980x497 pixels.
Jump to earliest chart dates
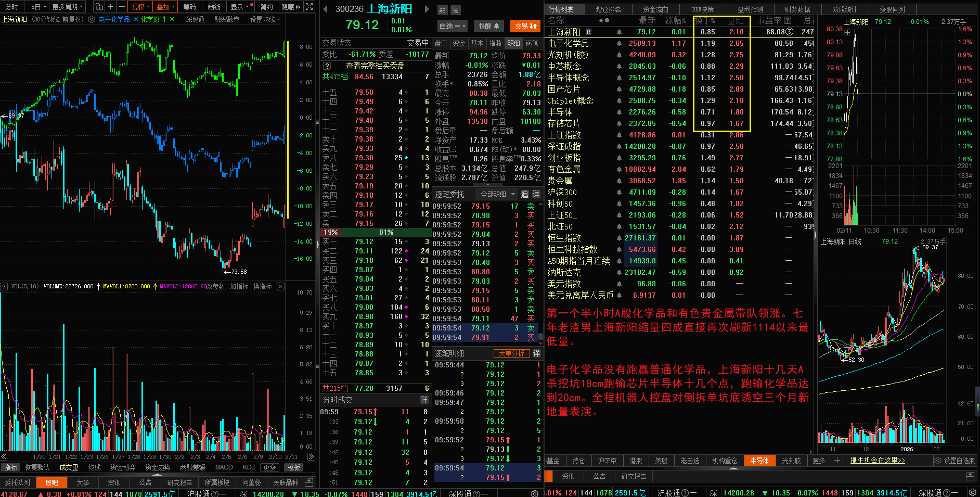pyautogui.click(x=4, y=456)
